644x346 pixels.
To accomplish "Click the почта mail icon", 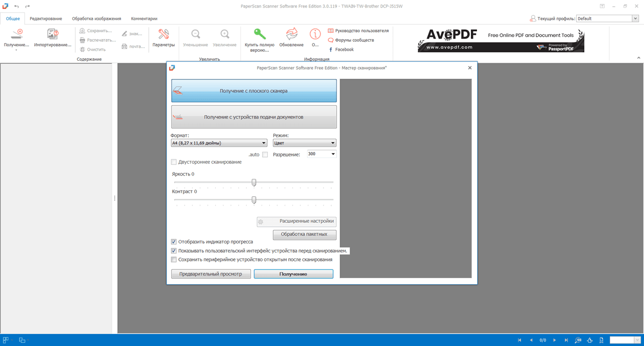I will click(125, 46).
